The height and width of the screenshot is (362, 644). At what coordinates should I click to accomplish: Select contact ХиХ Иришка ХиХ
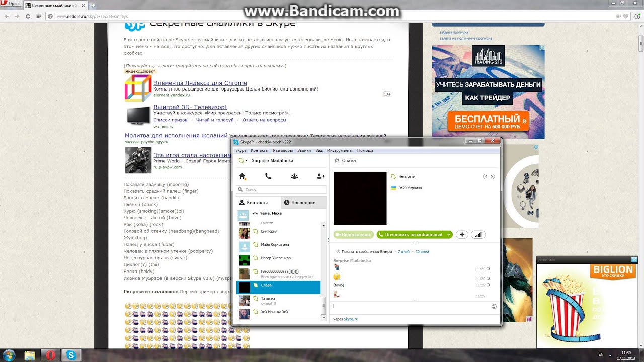click(x=278, y=314)
